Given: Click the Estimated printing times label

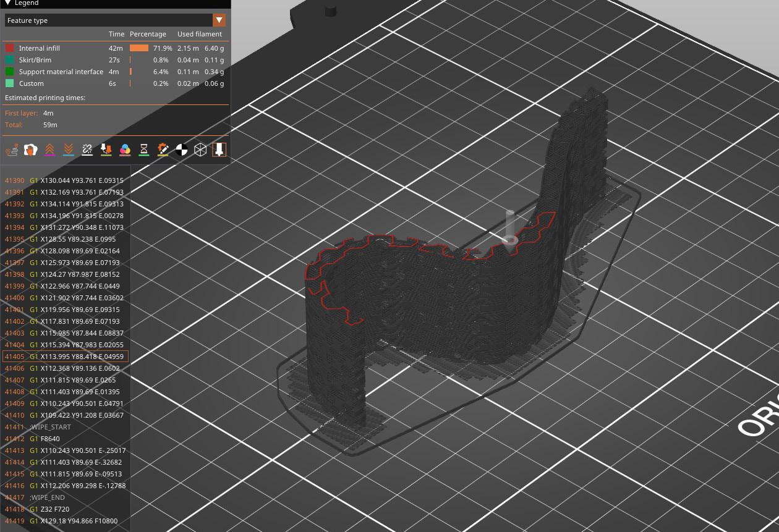Looking at the screenshot, I should [x=45, y=98].
